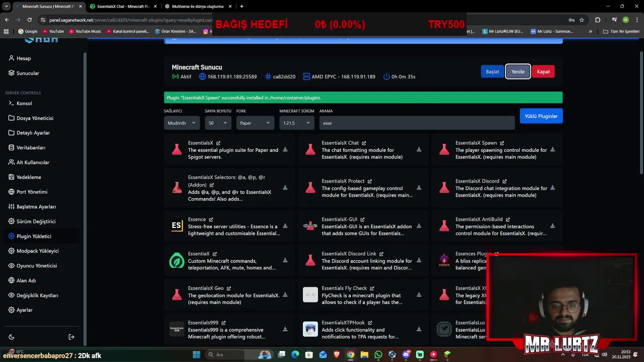Open Hesap in the sidebar
644x362 pixels.
pos(24,58)
